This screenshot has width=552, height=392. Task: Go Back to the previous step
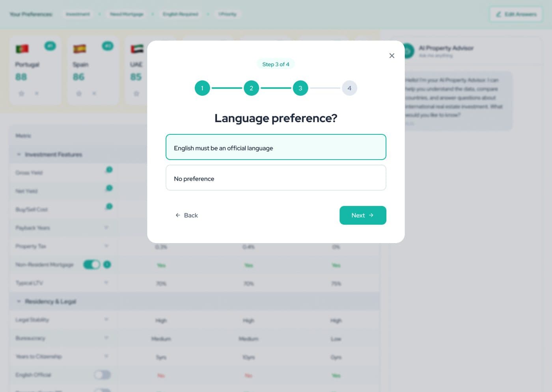pyautogui.click(x=186, y=215)
